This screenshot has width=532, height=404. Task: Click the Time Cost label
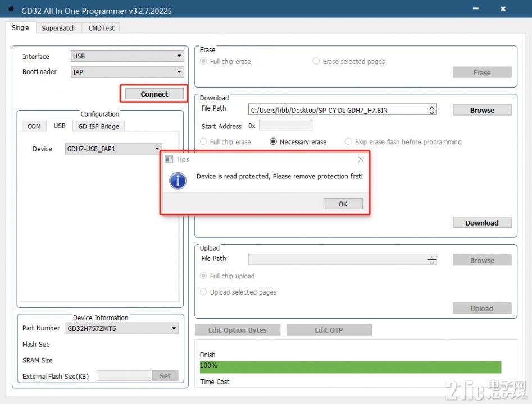coord(215,382)
